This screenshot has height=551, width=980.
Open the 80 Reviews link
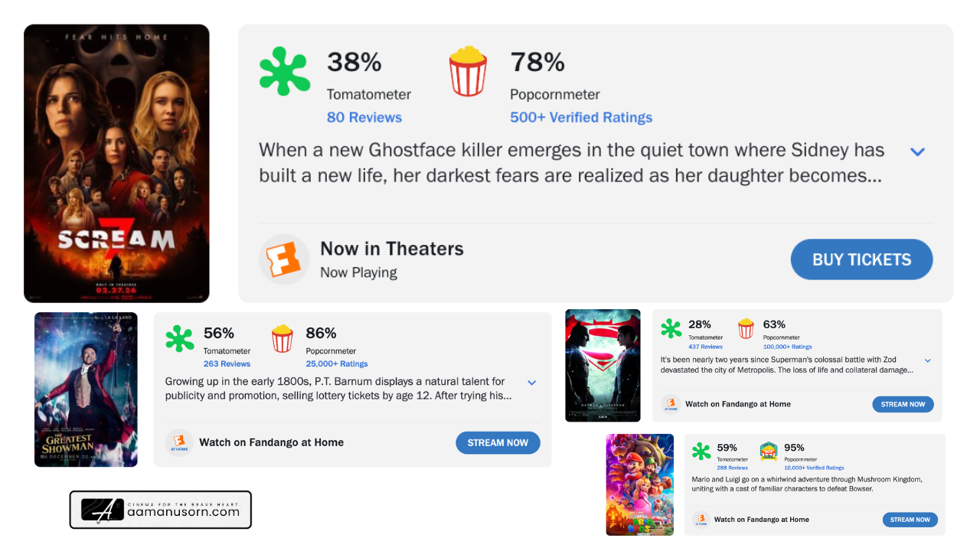pos(364,117)
